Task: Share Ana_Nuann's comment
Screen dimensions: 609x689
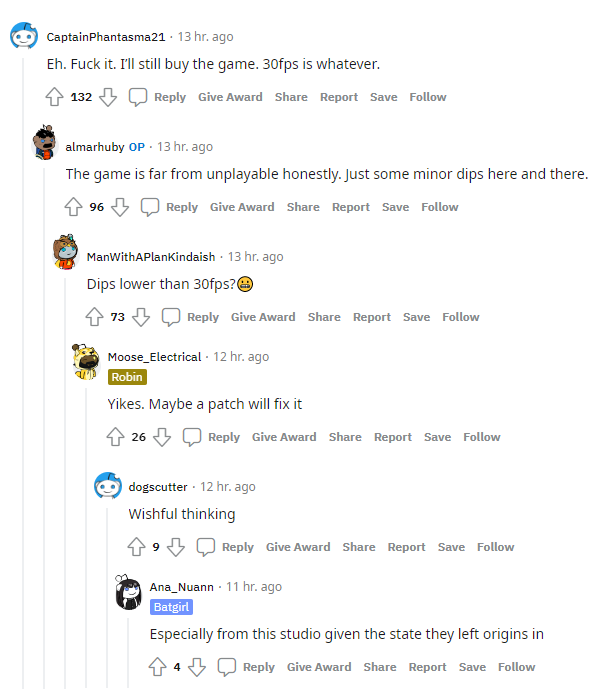Action: [x=380, y=667]
